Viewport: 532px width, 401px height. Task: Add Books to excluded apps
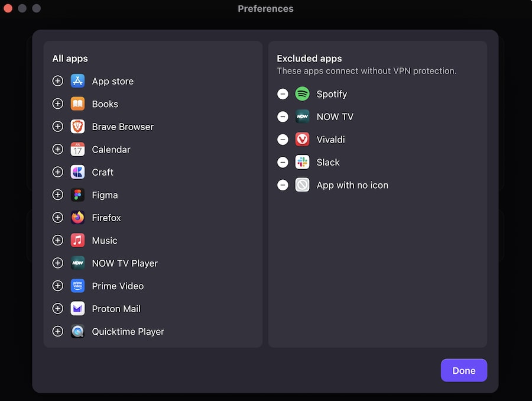point(58,104)
